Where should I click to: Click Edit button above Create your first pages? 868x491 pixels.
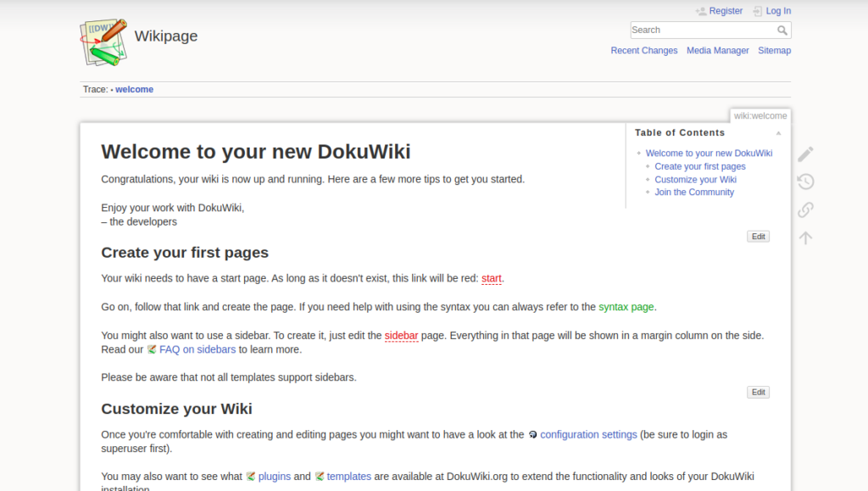tap(759, 237)
